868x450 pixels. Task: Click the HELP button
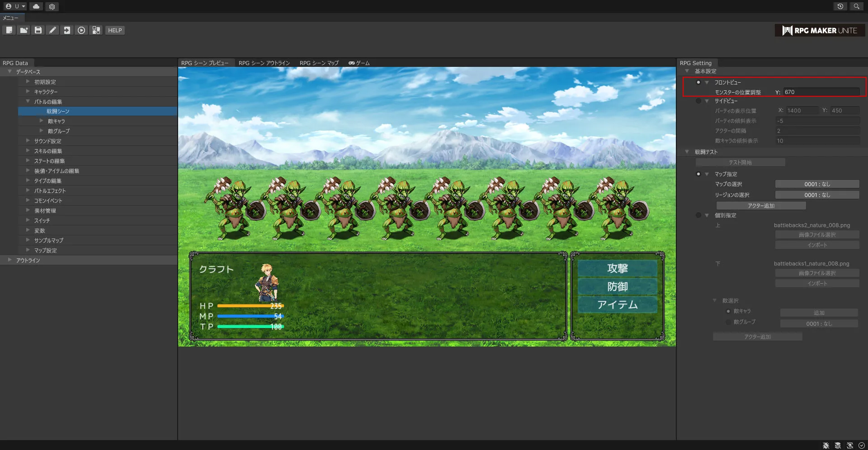coord(115,30)
